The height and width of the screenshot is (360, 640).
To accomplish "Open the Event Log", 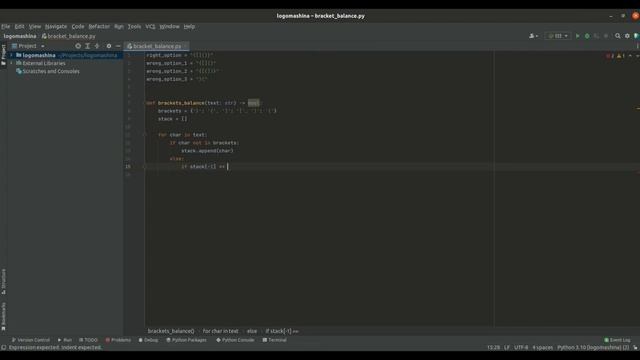I will point(617,340).
